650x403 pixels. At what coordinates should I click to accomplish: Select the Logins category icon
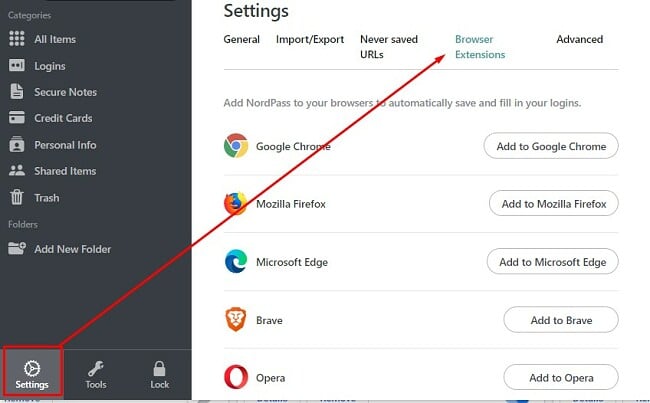tap(17, 65)
